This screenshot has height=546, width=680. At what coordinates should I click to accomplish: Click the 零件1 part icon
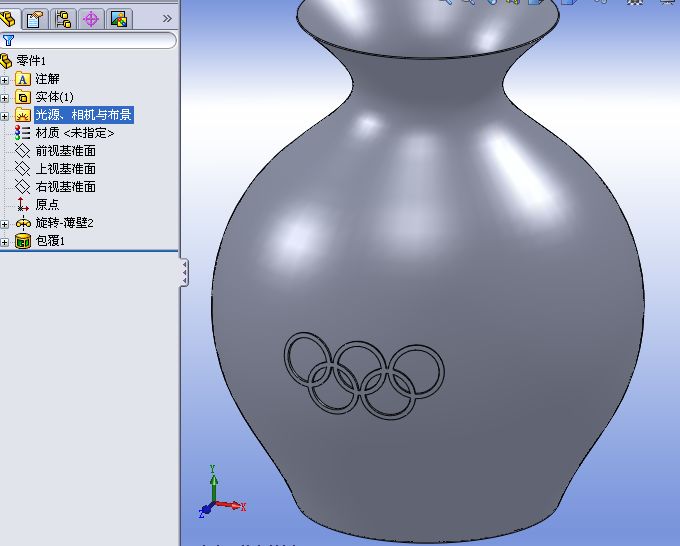click(x=6, y=61)
